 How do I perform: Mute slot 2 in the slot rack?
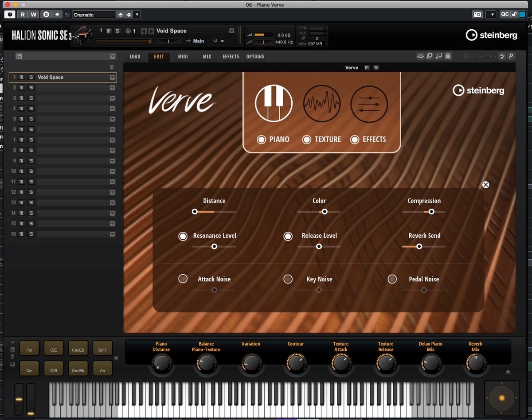tap(21, 88)
